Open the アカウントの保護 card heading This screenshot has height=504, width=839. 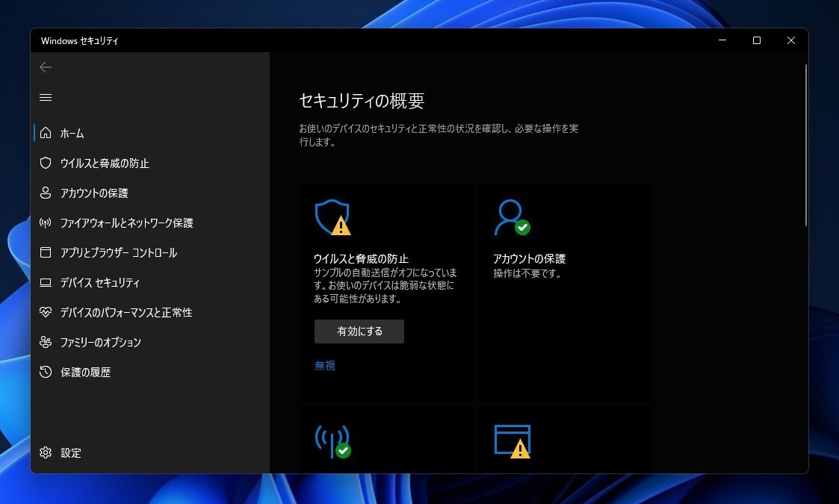(529, 258)
